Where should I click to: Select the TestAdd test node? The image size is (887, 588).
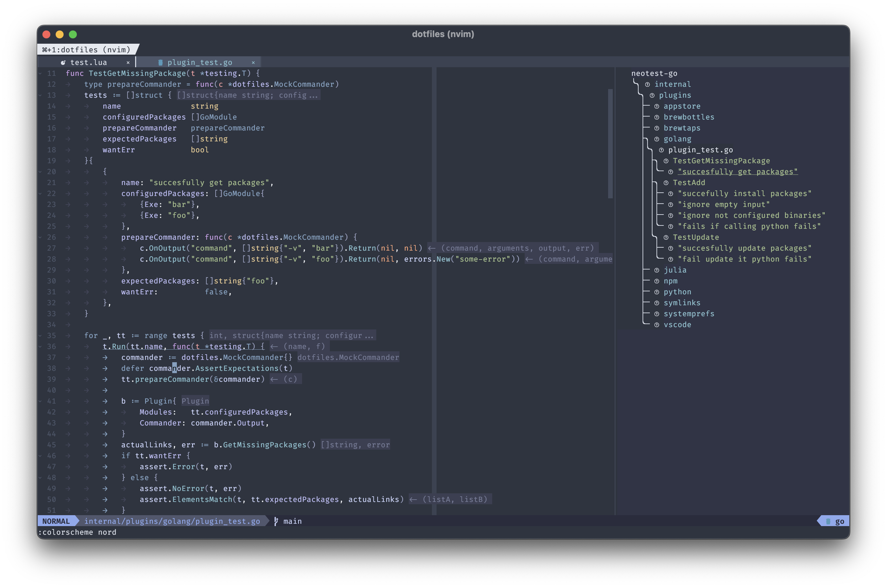coord(689,183)
